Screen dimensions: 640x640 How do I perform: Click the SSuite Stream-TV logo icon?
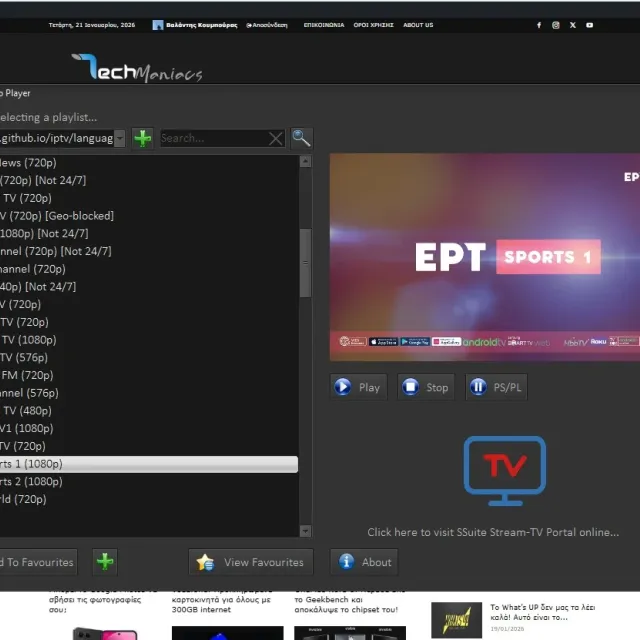click(x=505, y=471)
